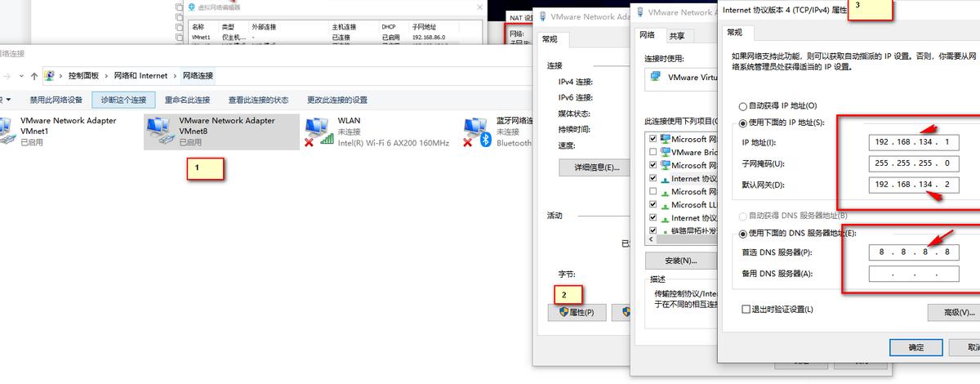980x384 pixels.
Task: Select 自动获得 IP 地址 radio button
Action: pos(742,106)
